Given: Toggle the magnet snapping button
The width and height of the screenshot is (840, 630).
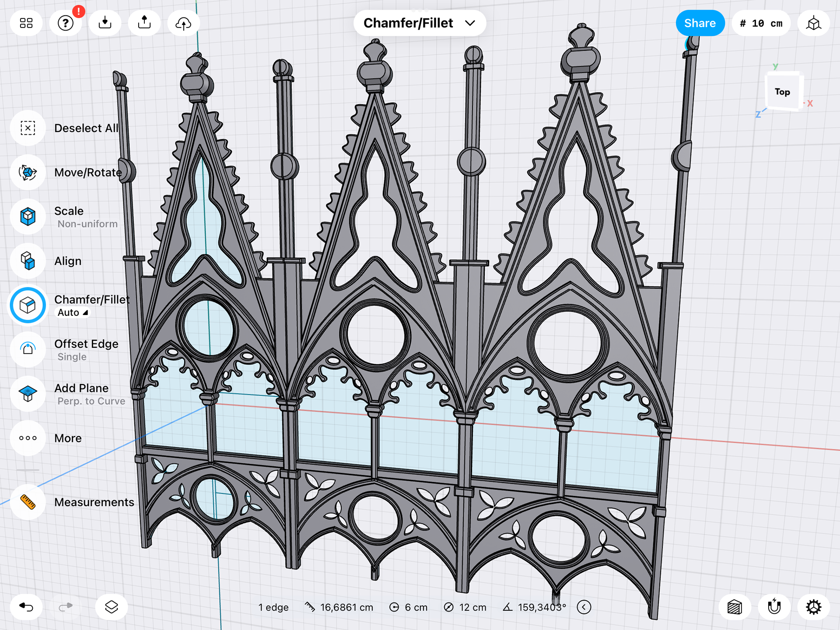Looking at the screenshot, I should pos(774,607).
